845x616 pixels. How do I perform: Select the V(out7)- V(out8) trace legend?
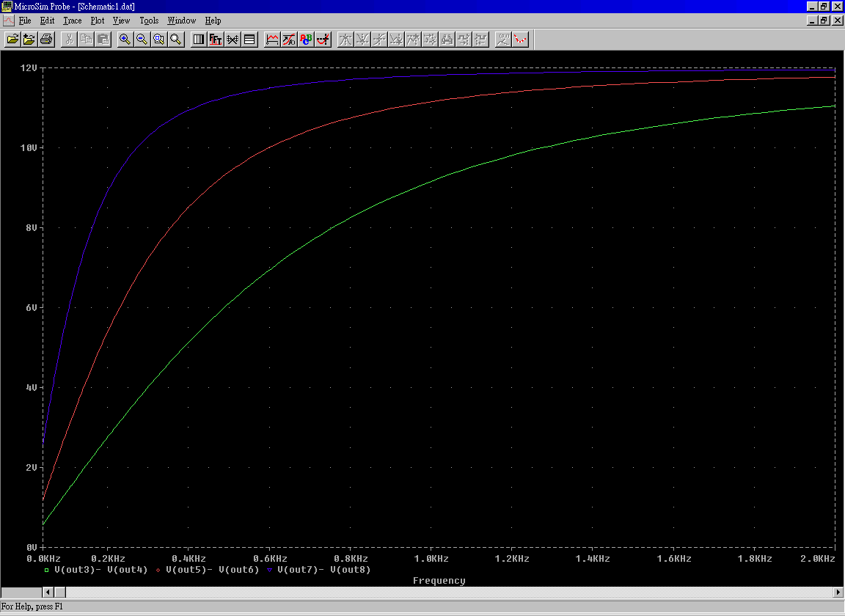pyautogui.click(x=324, y=570)
